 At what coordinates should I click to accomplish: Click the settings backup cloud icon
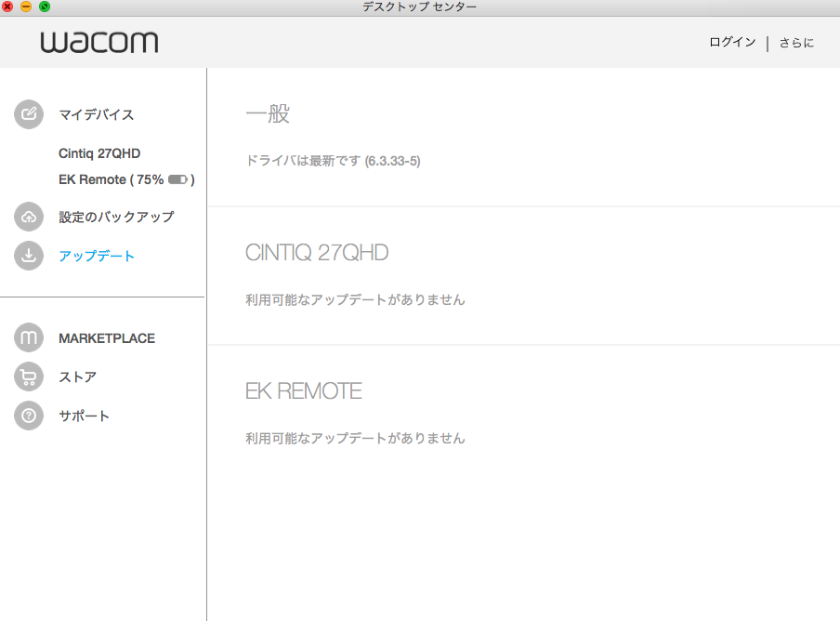pyautogui.click(x=29, y=217)
